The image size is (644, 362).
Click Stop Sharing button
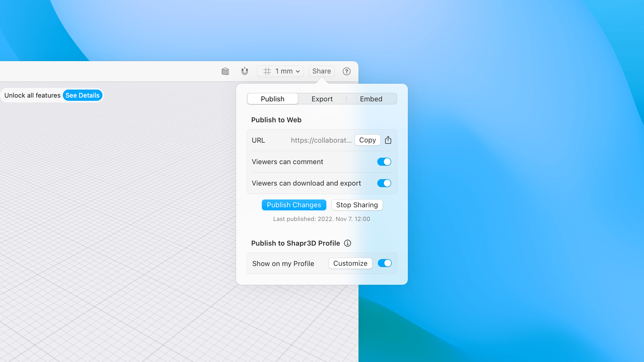357,205
